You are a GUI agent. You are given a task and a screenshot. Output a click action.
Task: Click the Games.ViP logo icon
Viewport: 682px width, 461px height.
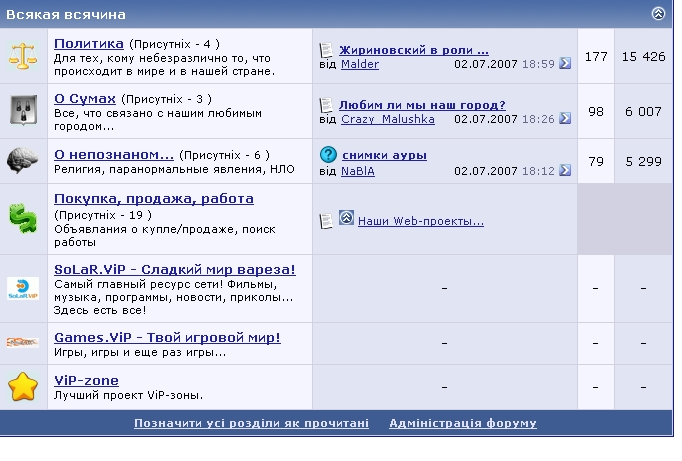coord(22,343)
